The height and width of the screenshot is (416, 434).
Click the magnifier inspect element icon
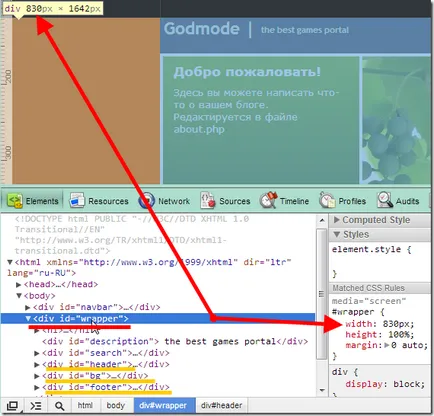tap(59, 406)
